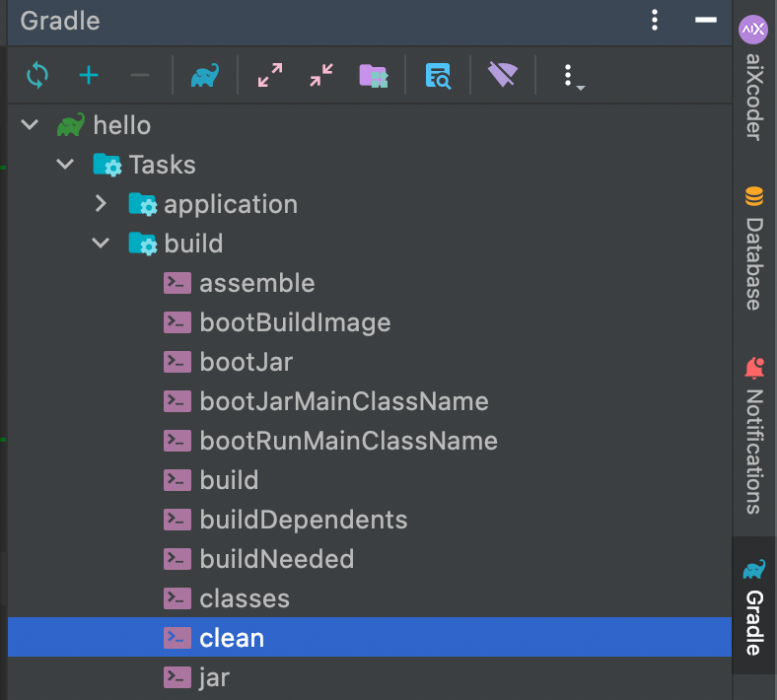This screenshot has width=777, height=700.
Task: Detach the external project via the minus icon
Action: pos(140,75)
